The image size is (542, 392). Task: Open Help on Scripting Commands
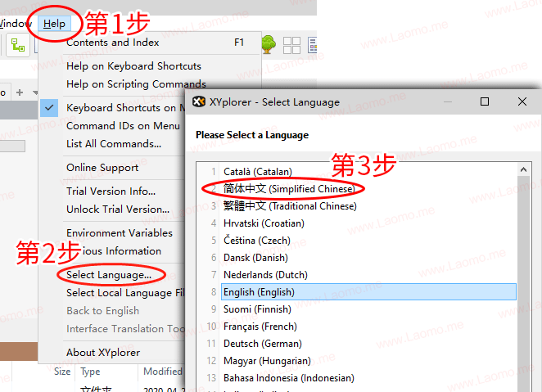(136, 84)
